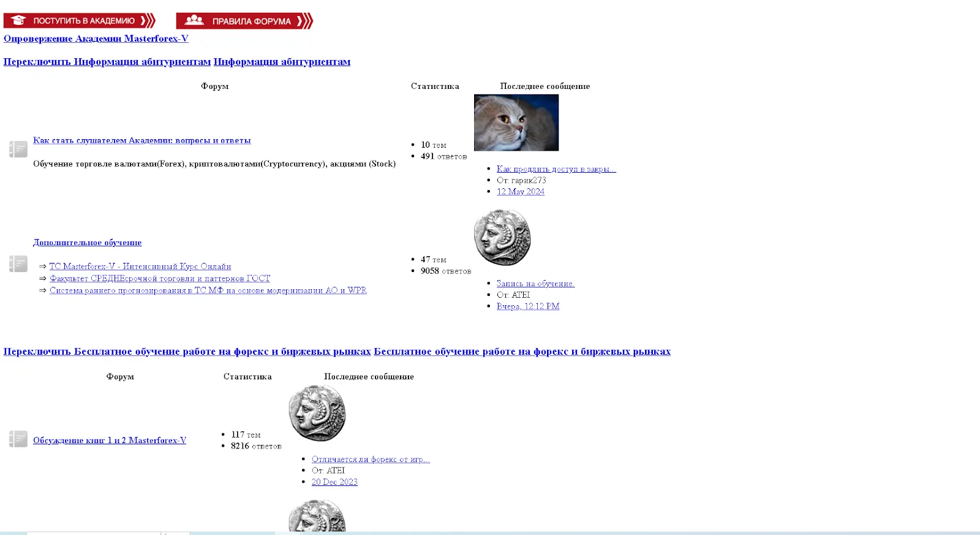Screen dimensions: 980x535
Task: Click the second table's 'Форум' column header
Action: click(x=120, y=377)
